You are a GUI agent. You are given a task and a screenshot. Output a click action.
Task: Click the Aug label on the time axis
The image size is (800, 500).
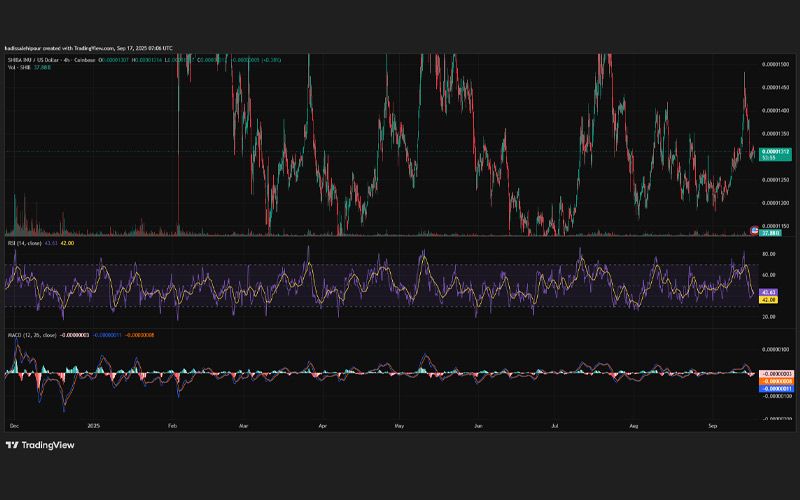(x=634, y=426)
